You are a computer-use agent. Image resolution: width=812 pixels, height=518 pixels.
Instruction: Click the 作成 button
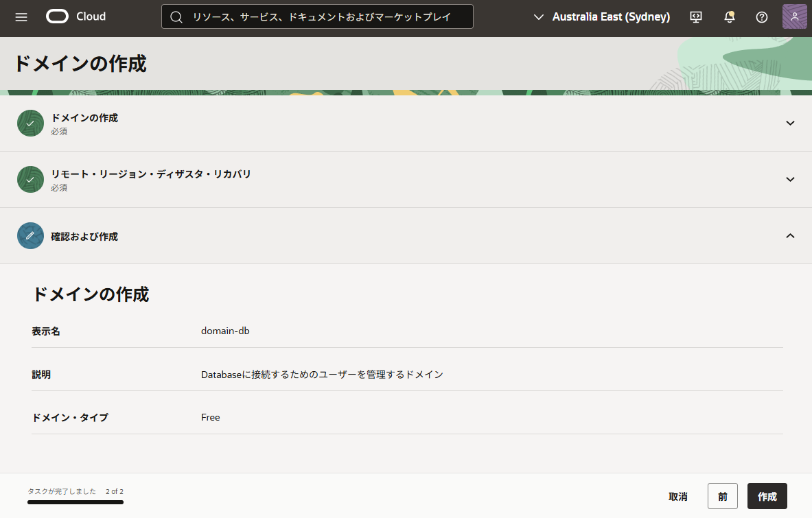[767, 496]
